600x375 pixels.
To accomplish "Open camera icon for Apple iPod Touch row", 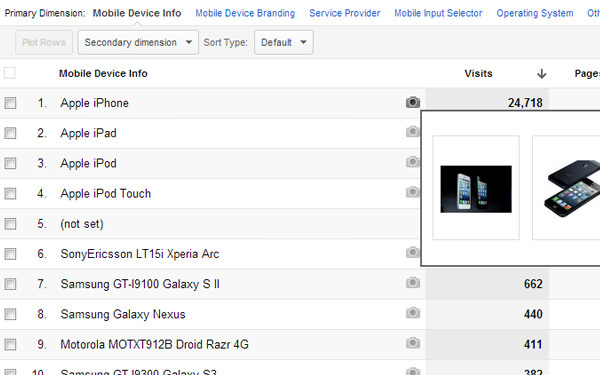I will (x=413, y=192).
